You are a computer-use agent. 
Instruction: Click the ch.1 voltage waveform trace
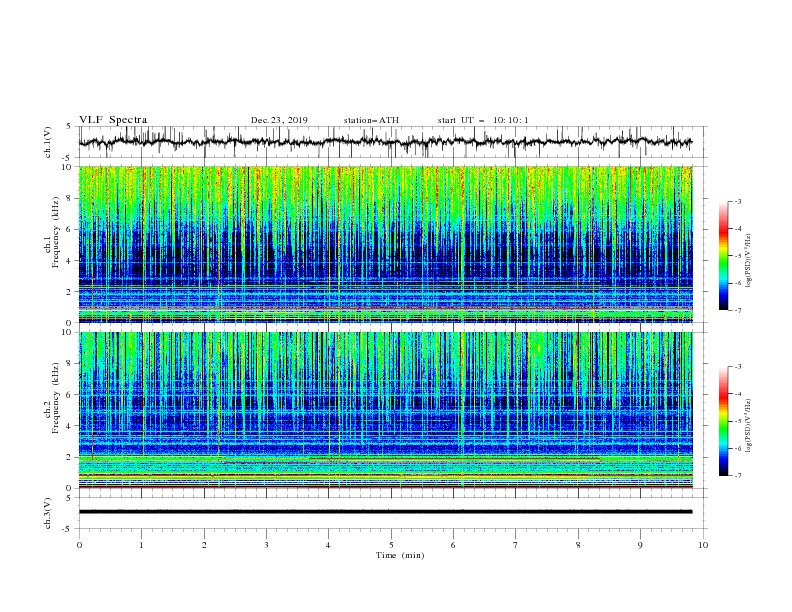point(385,142)
